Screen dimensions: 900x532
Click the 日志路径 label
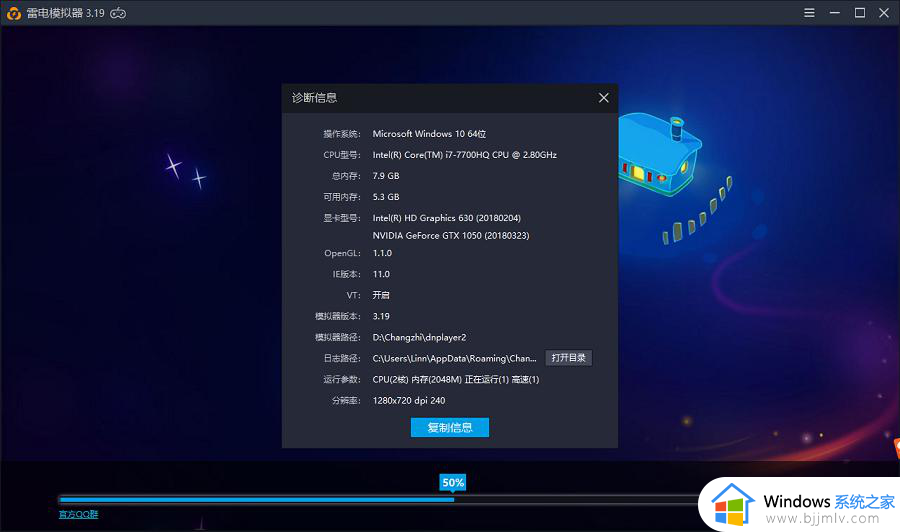[x=342, y=359]
